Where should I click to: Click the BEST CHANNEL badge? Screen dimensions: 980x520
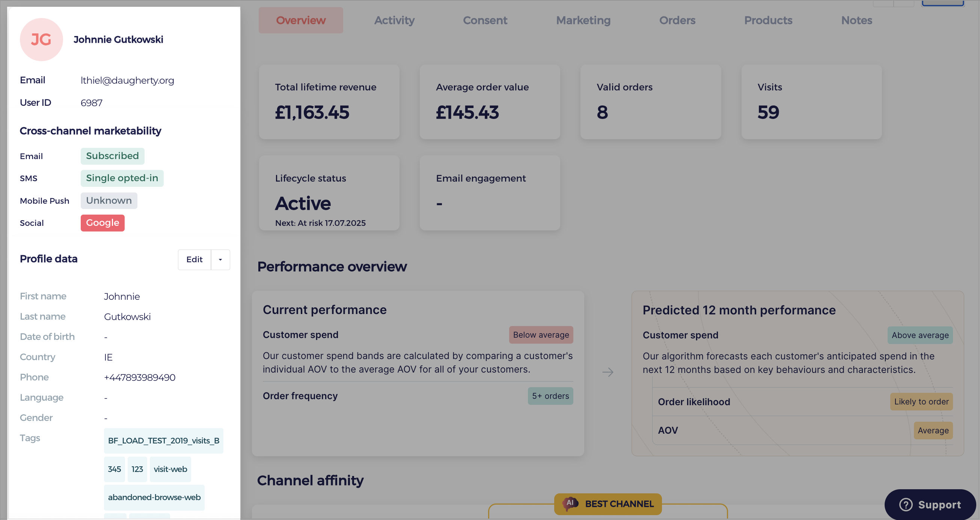click(x=608, y=504)
